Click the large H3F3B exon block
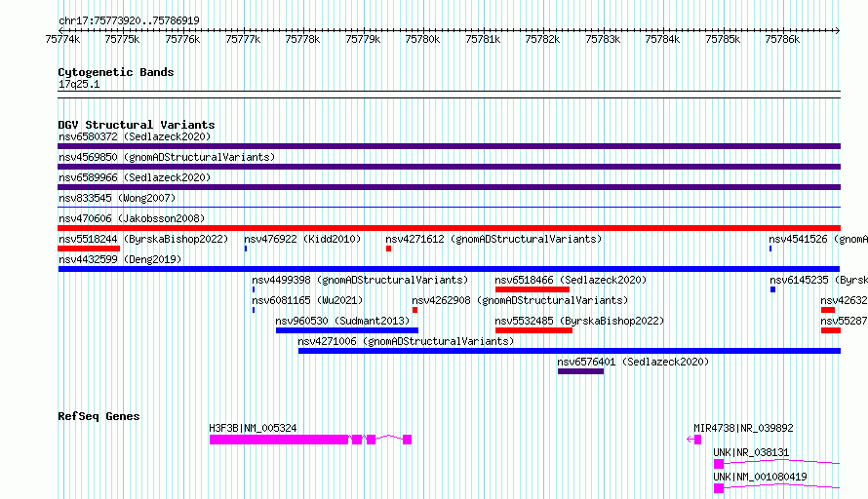 pos(279,440)
